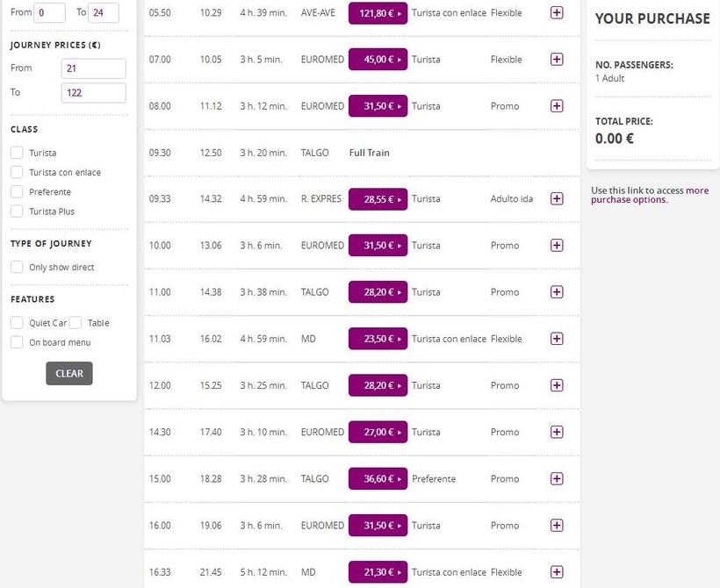Screen dimensions: 720x588
Task: Click plus icon on 14.30 EUROMED row
Action: (x=556, y=432)
